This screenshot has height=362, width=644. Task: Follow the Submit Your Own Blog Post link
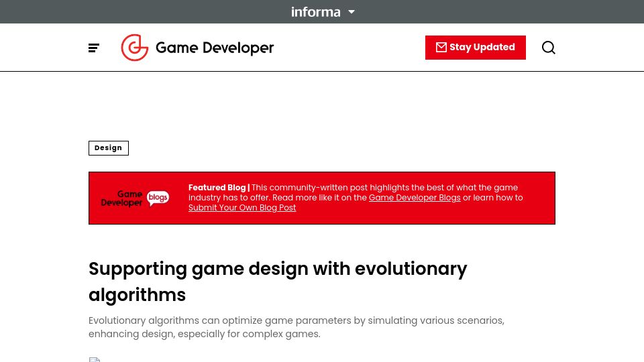pyautogui.click(x=242, y=208)
